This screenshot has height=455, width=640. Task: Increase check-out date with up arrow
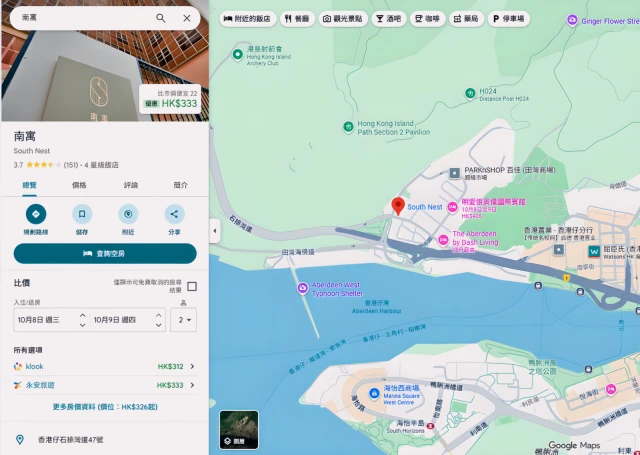[x=158, y=315]
